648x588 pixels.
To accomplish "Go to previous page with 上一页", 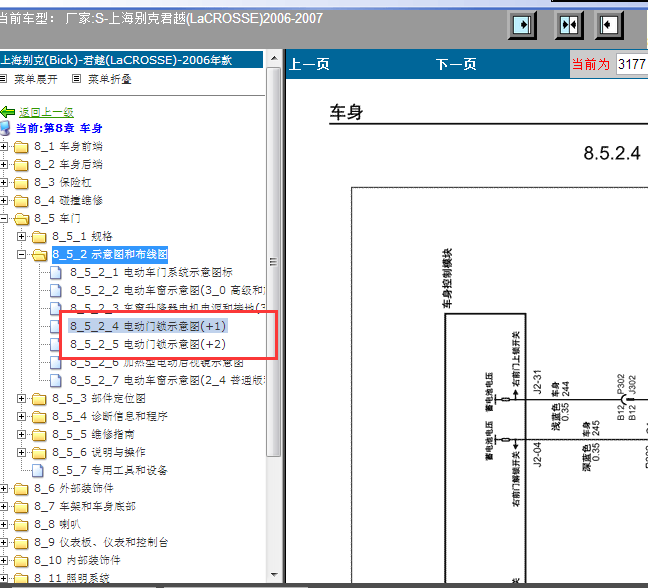I will pos(309,64).
